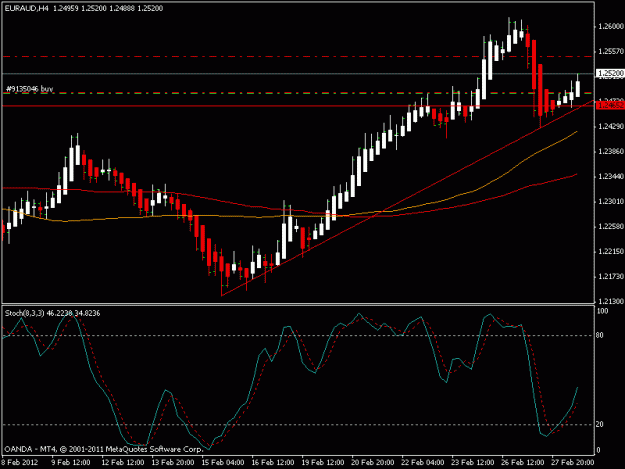This screenshot has width=625, height=469.
Task: Click the 1.24290 price axis label
Action: (x=610, y=126)
